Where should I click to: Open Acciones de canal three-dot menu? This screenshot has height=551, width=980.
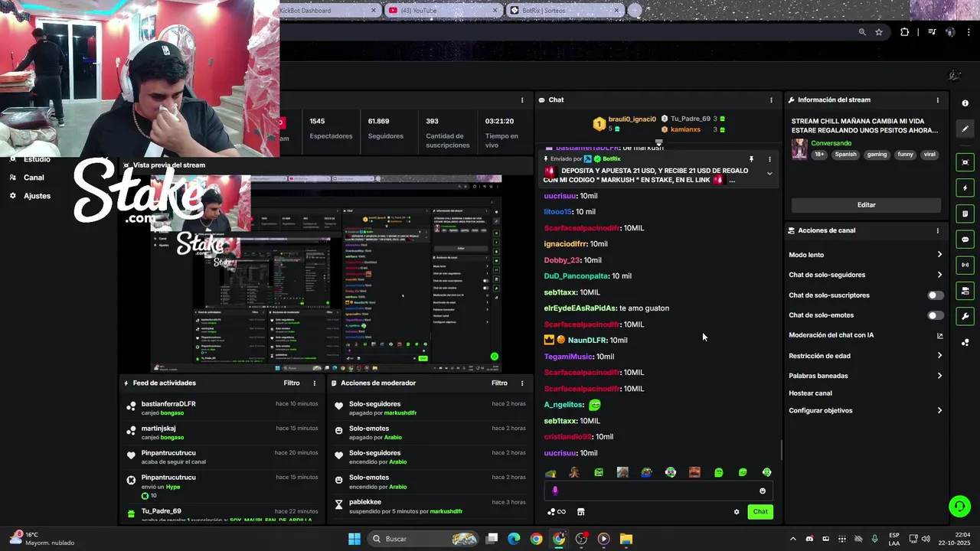pos(937,230)
